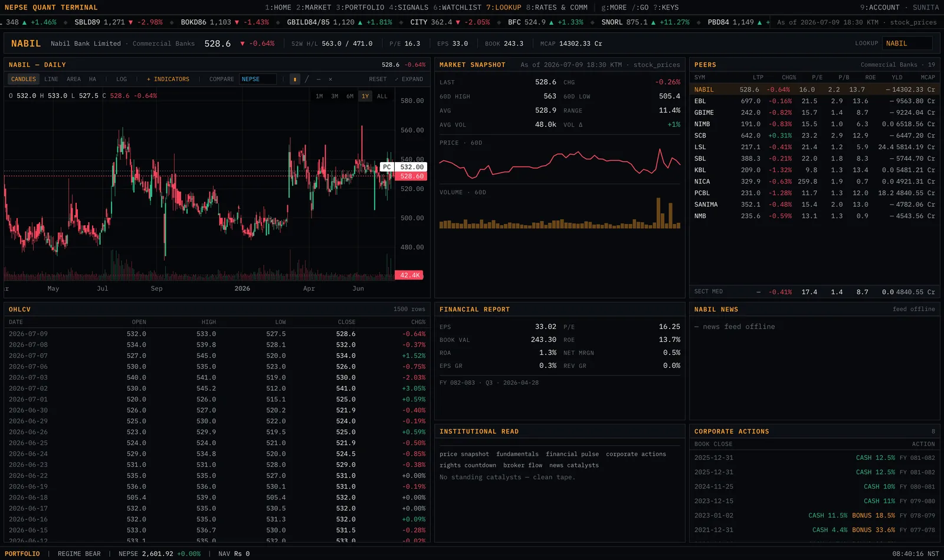This screenshot has height=560, width=944.
Task: Click the CITY 362.4 ticker item
Action: 450,22
